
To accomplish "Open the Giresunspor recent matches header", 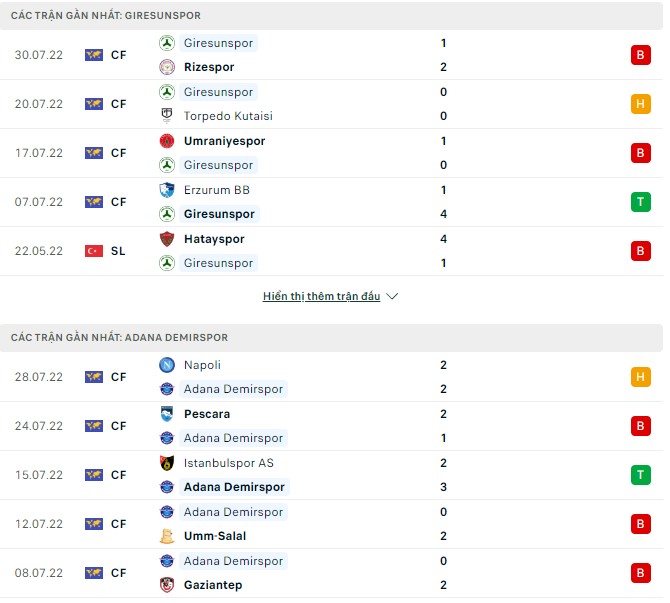I will [106, 16].
